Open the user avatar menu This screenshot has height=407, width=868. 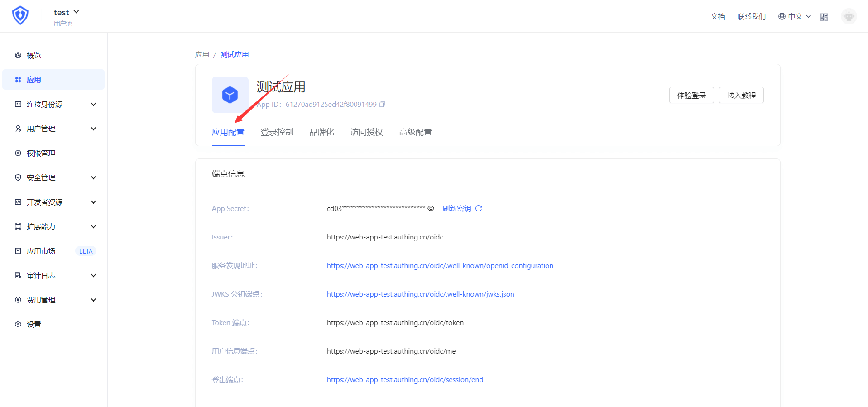pos(849,17)
